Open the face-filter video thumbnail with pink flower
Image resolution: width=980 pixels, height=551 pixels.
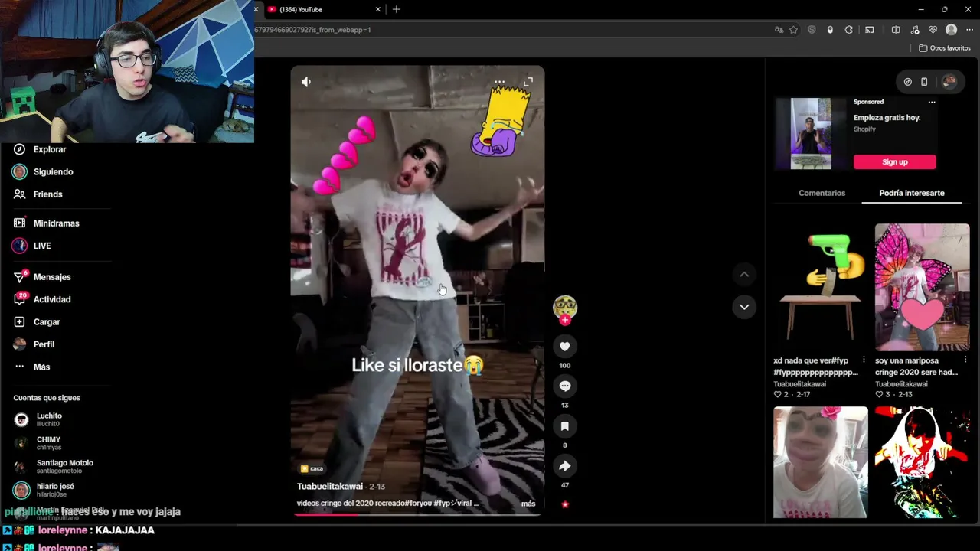coord(820,462)
